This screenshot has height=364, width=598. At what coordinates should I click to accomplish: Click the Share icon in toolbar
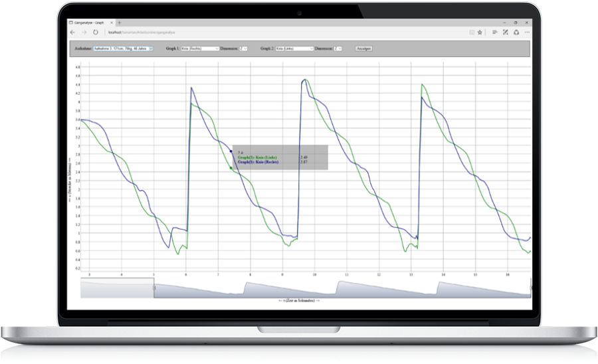click(516, 32)
